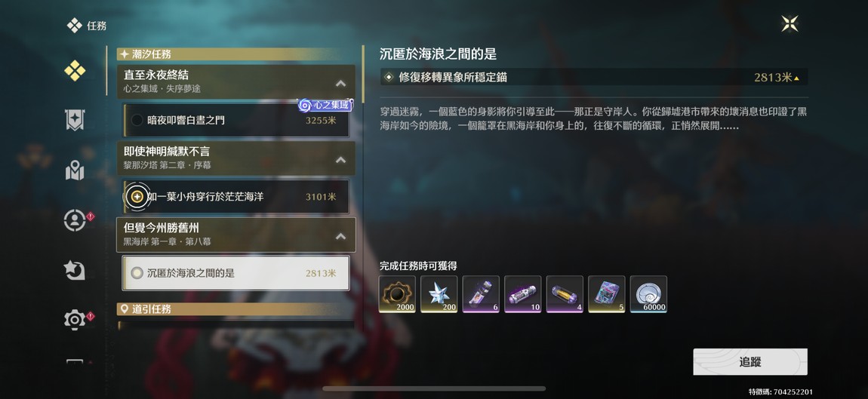Open the star refresh category icon
Image resolution: width=868 pixels, height=399 pixels.
75,270
